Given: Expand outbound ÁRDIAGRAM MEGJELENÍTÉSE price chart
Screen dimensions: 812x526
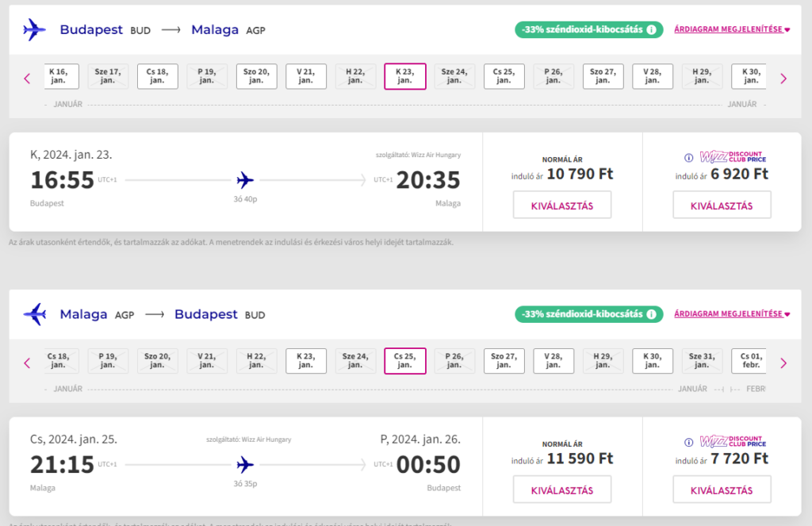Looking at the screenshot, I should tap(732, 29).
